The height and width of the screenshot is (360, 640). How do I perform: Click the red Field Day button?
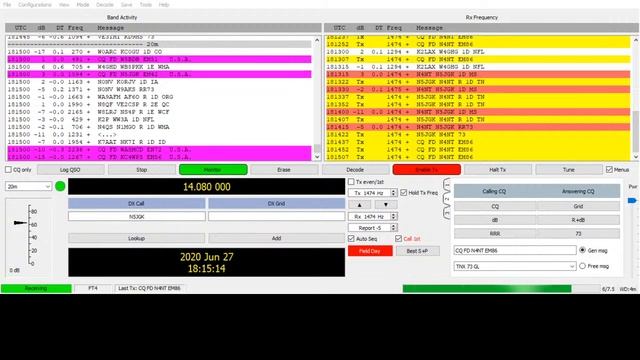[370, 251]
